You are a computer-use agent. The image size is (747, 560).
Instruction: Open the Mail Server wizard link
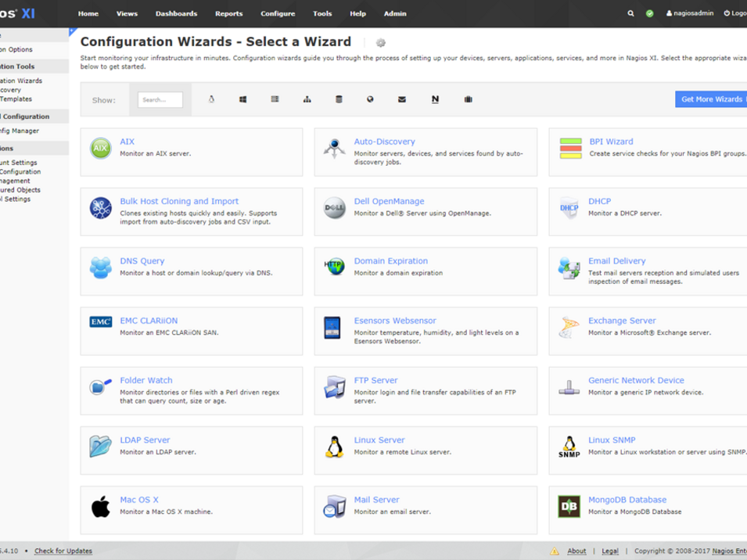point(376,500)
